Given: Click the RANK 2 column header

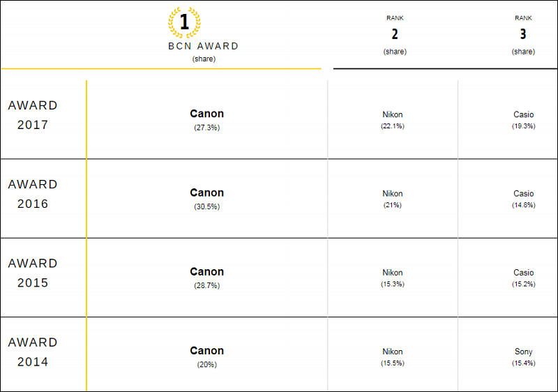Looking at the screenshot, I should tap(395, 35).
